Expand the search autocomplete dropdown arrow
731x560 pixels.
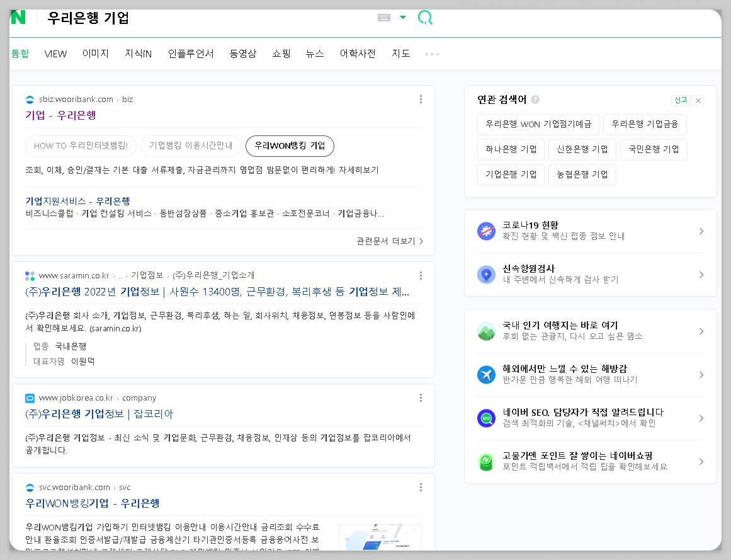click(x=403, y=17)
